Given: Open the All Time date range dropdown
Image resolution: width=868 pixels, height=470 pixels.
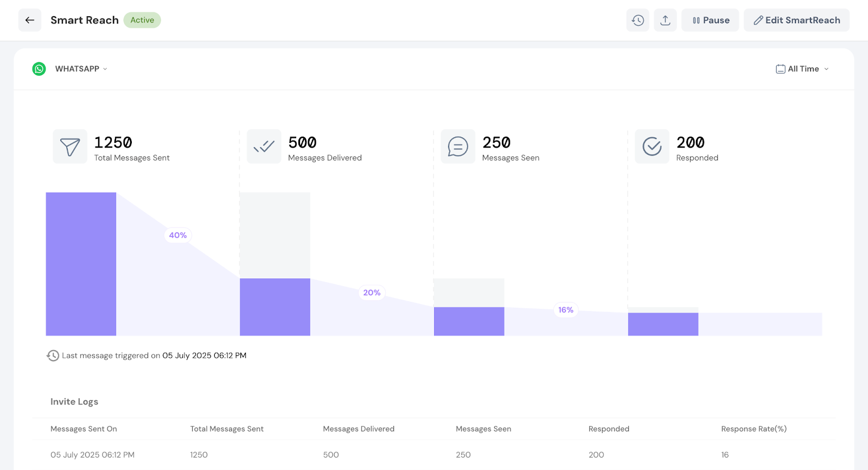Looking at the screenshot, I should pyautogui.click(x=802, y=69).
